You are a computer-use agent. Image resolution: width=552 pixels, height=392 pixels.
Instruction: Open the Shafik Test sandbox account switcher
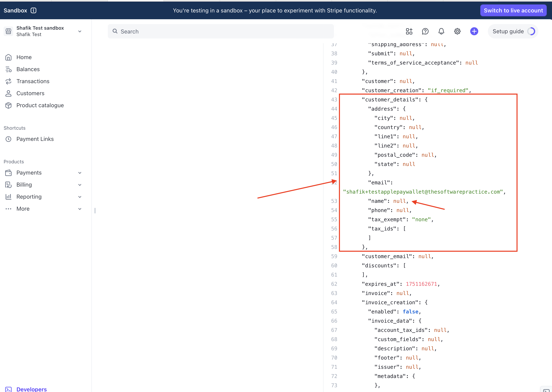click(x=43, y=31)
